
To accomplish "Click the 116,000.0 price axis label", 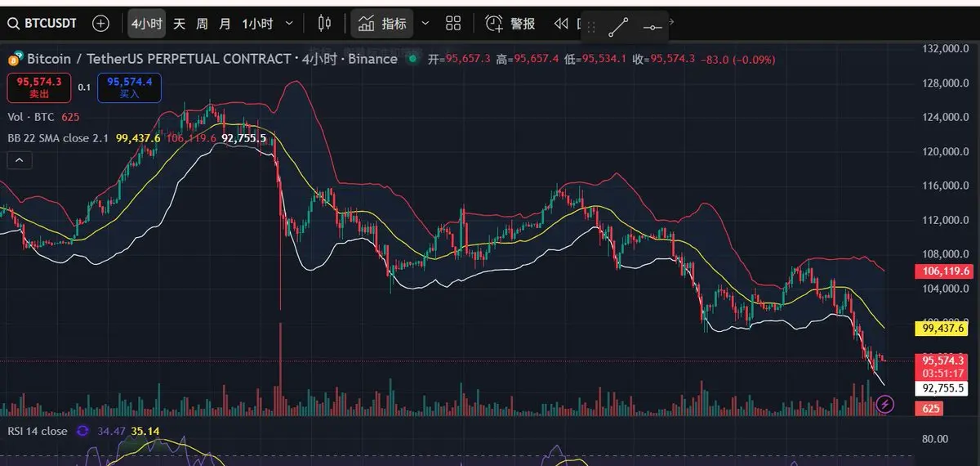I will pyautogui.click(x=944, y=186).
